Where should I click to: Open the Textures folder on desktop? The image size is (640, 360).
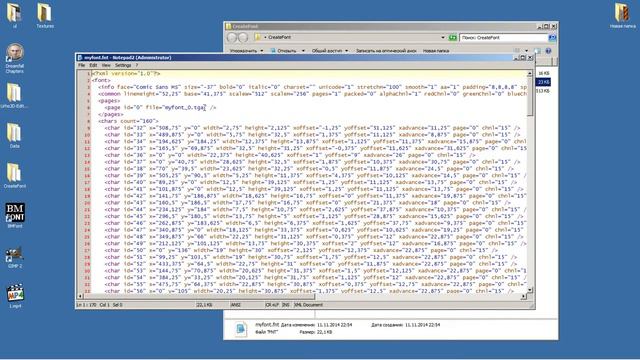coord(45,16)
